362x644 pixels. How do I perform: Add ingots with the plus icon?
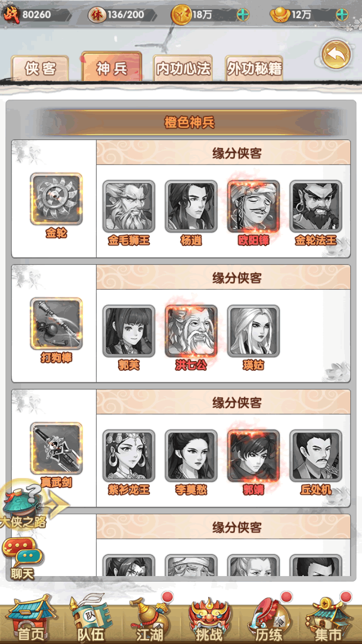click(x=342, y=14)
